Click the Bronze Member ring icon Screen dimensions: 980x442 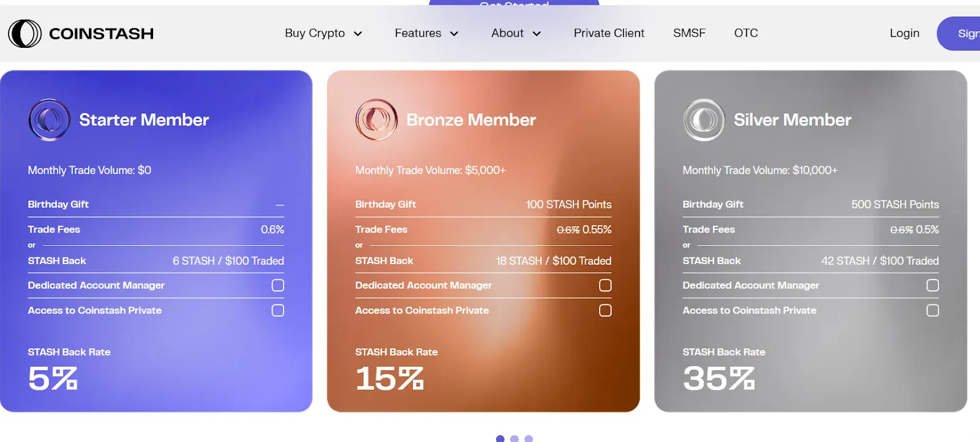[377, 120]
